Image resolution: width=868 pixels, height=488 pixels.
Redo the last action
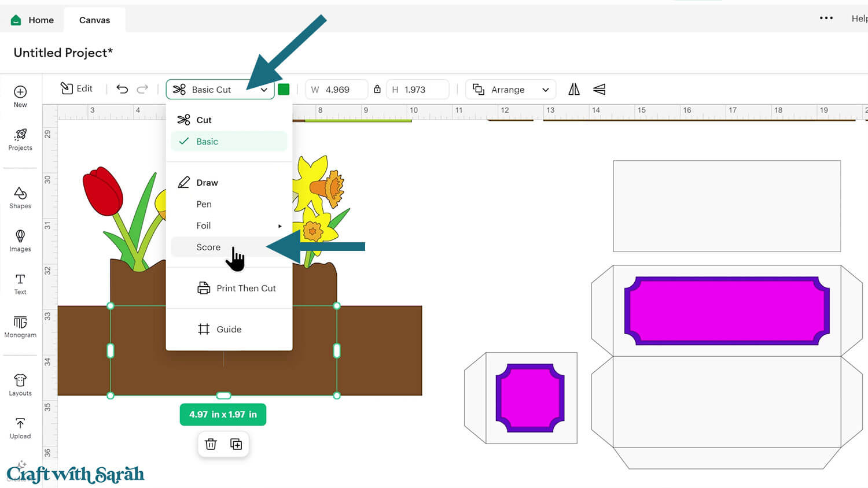point(142,89)
